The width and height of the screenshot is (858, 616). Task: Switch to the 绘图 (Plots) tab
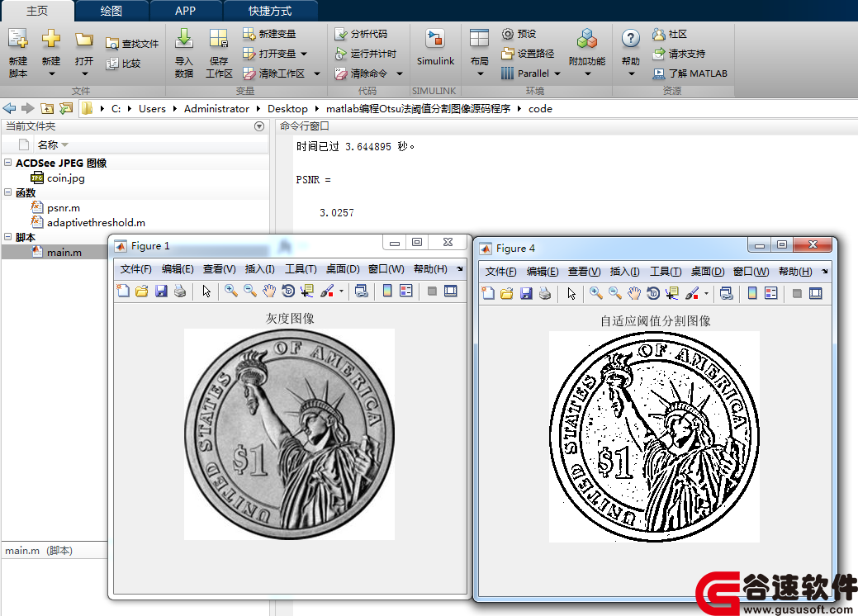111,11
